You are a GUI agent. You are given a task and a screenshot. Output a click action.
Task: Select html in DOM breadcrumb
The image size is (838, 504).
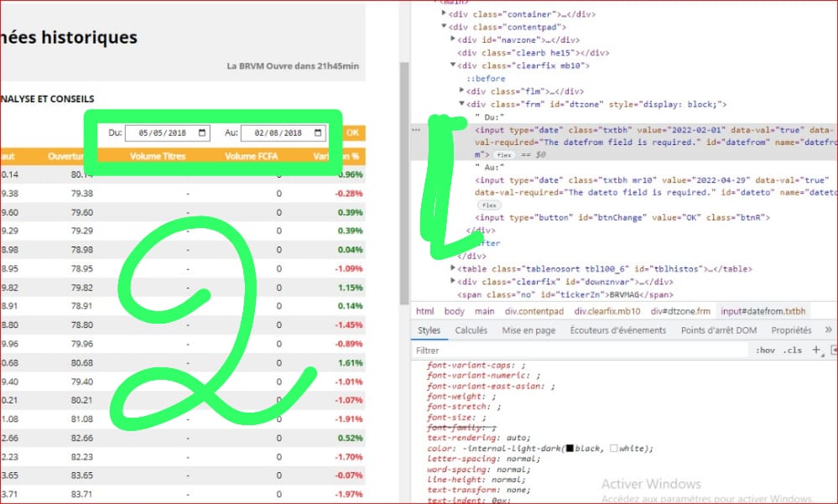tap(425, 311)
